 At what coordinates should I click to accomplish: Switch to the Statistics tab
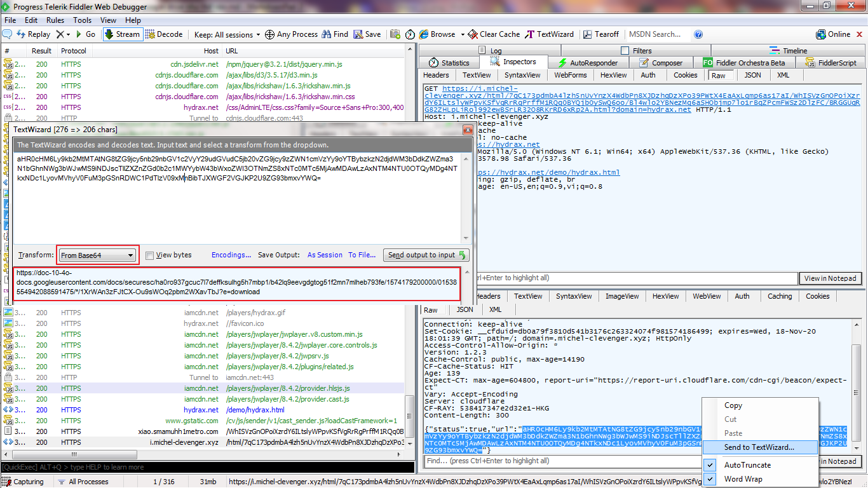(x=449, y=63)
